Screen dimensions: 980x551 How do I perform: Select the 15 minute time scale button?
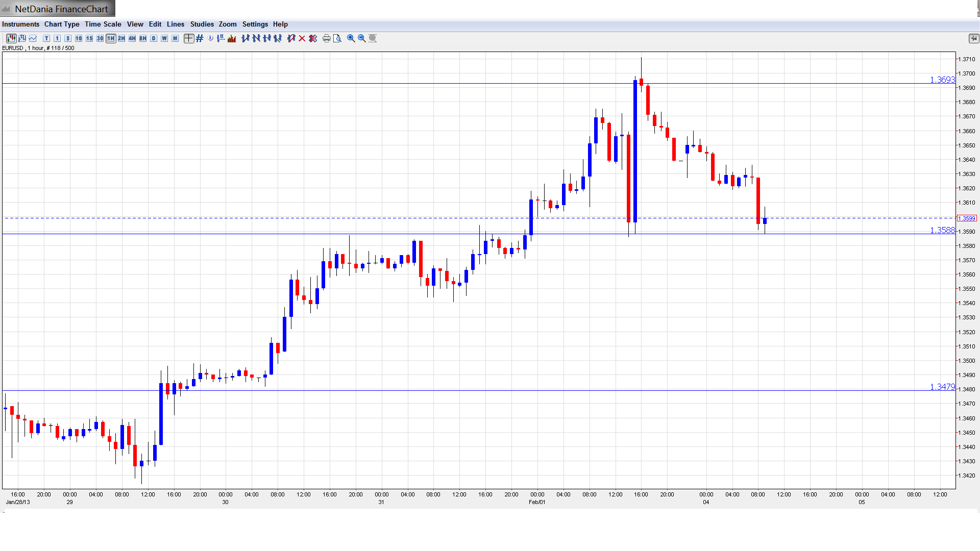[89, 38]
